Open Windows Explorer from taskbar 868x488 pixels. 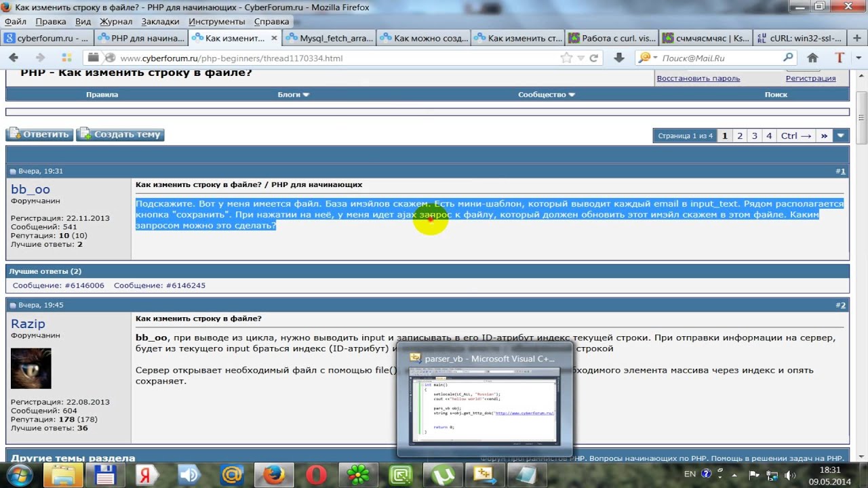[62, 474]
